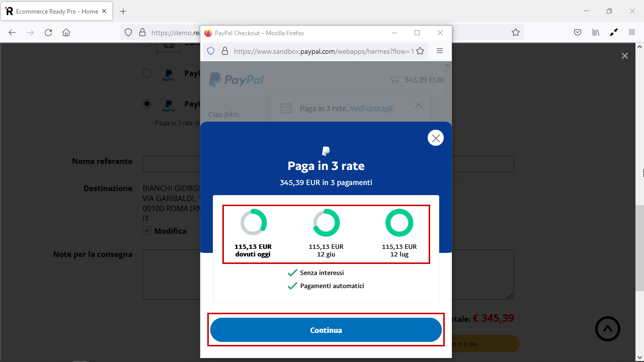Open the browser home page
The width and height of the screenshot is (644, 362).
[x=66, y=32]
